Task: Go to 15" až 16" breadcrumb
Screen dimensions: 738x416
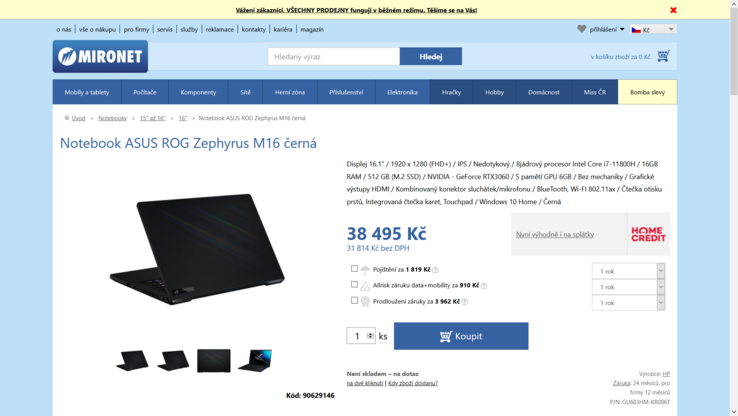Action: 152,118
